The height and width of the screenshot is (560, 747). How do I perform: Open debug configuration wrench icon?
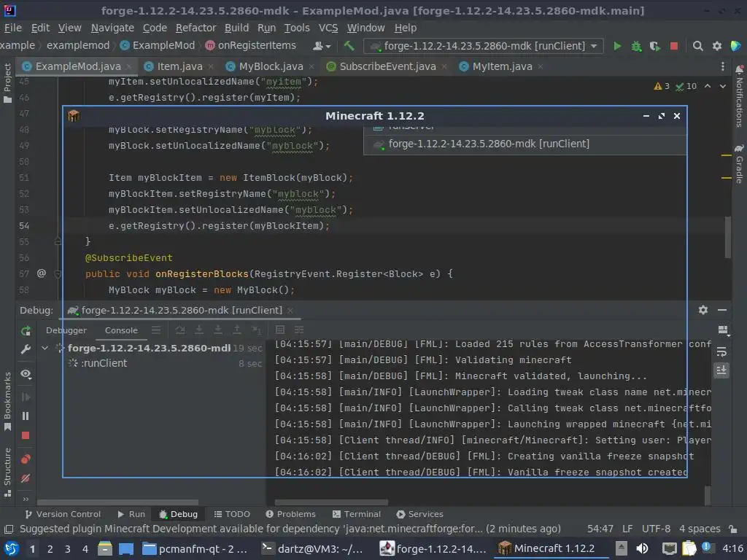pos(26,349)
